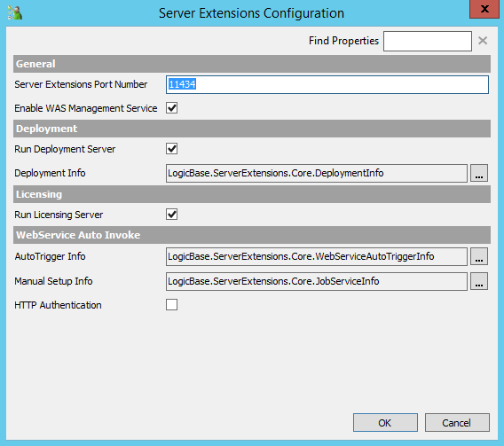This screenshot has height=446, width=504.
Task: Click the WebService Auto Invoke section header
Action: point(252,235)
